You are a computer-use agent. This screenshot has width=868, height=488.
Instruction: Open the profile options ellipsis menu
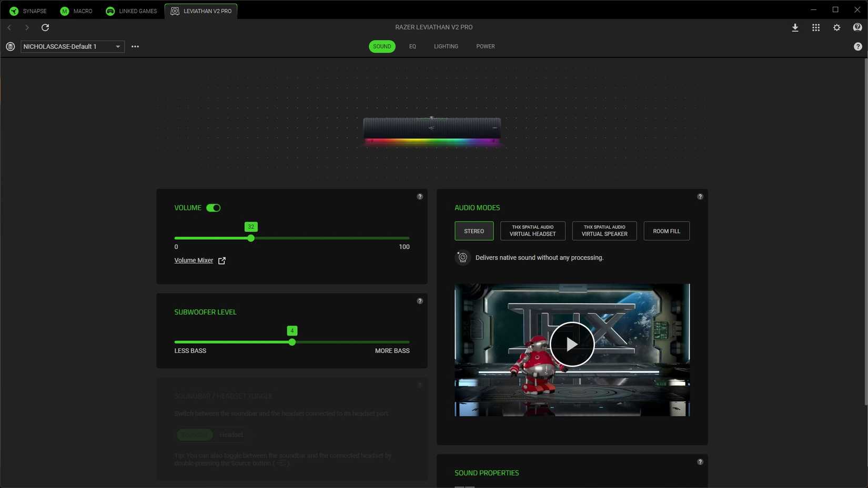pos(135,46)
